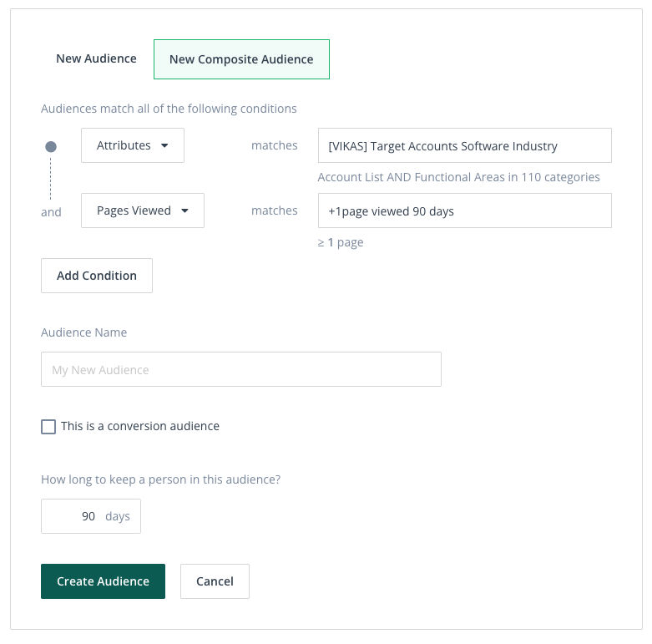Screen dimensions: 652x644
Task: Open the Attributes condition type dropdown
Action: click(133, 145)
